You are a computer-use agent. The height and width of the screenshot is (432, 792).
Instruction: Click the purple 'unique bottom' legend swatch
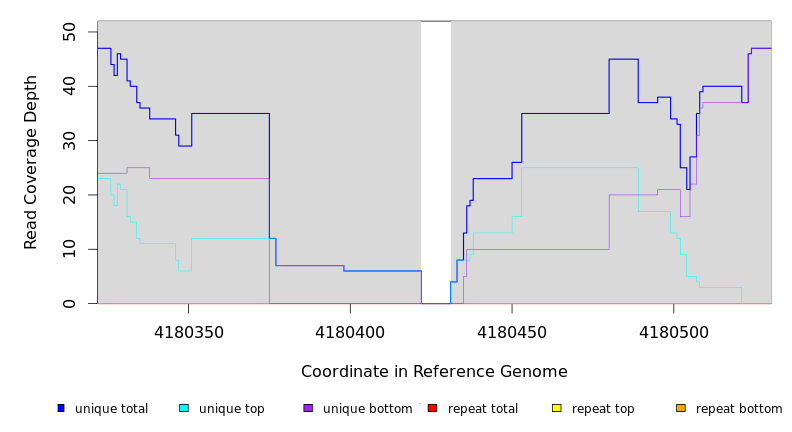coord(308,408)
